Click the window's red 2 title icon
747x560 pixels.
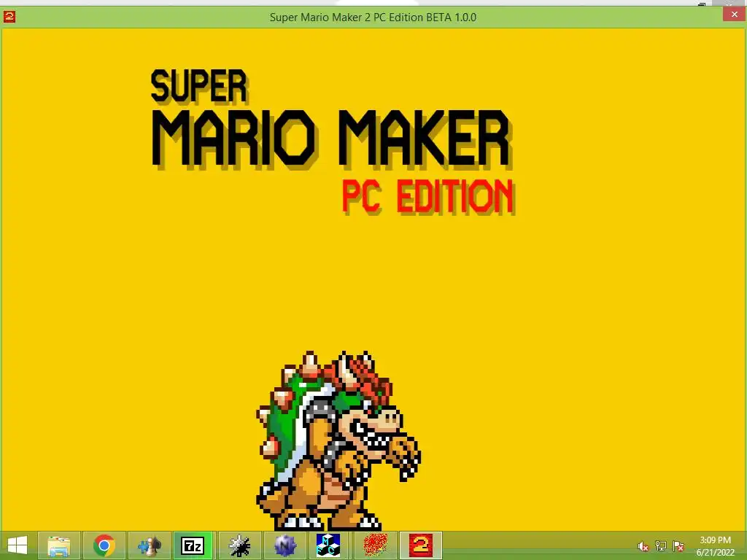(x=9, y=17)
